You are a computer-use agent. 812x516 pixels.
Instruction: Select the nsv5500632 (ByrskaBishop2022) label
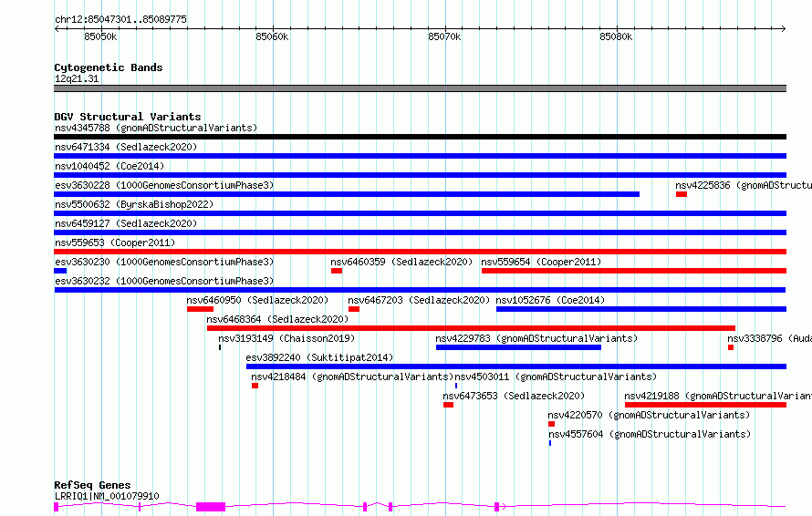click(x=134, y=204)
